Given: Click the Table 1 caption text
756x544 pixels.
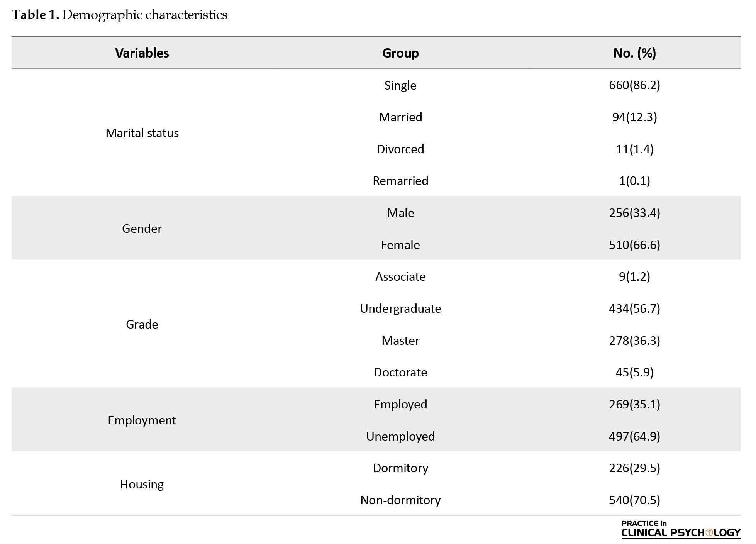Looking at the screenshot, I should tap(120, 15).
